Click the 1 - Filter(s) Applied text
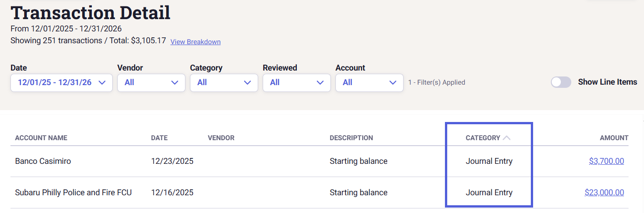 click(x=436, y=82)
